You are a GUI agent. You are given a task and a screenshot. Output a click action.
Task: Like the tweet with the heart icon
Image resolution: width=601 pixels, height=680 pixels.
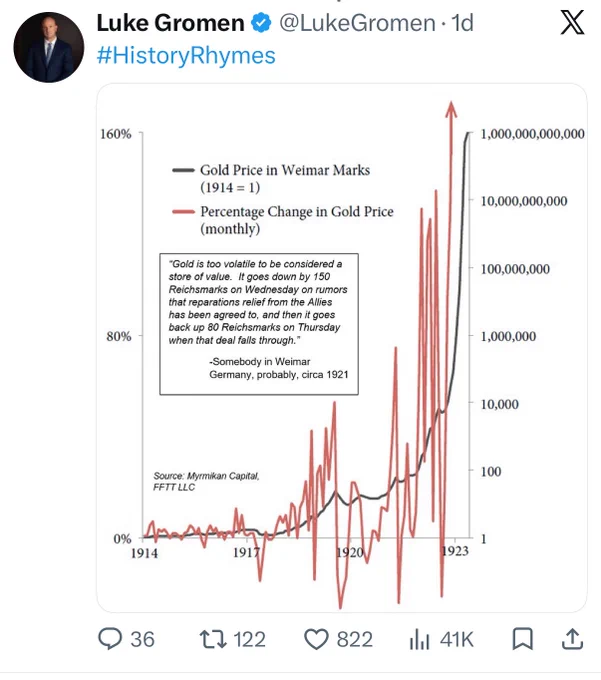[x=317, y=639]
